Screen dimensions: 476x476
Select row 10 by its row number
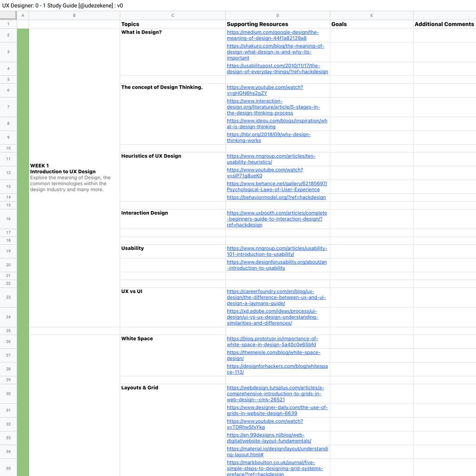8,148
